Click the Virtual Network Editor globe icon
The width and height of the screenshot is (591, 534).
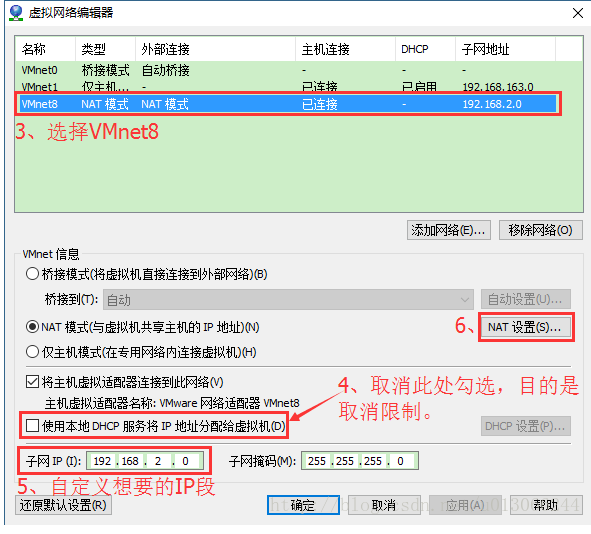[16, 13]
